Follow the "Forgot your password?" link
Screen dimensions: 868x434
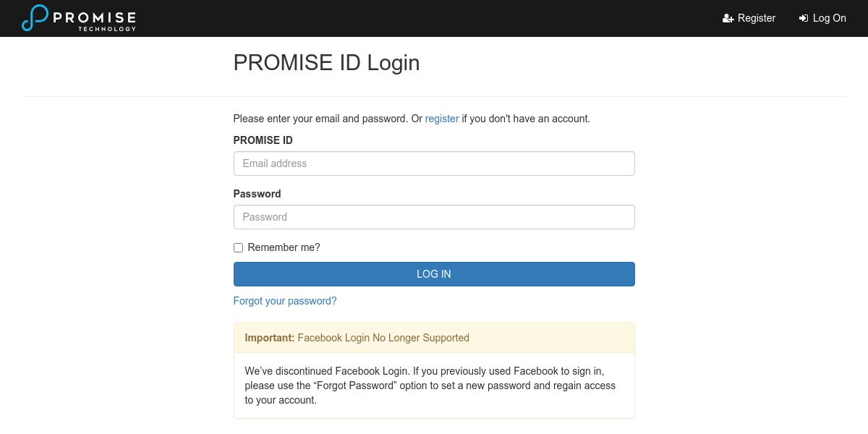click(285, 301)
